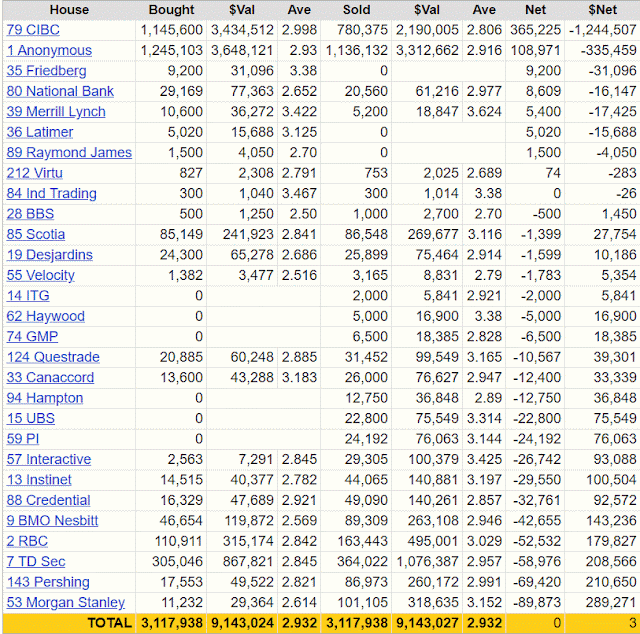Select CIBC $Net value -1,244,507
The height and width of the screenshot is (634, 640).
[x=602, y=30]
